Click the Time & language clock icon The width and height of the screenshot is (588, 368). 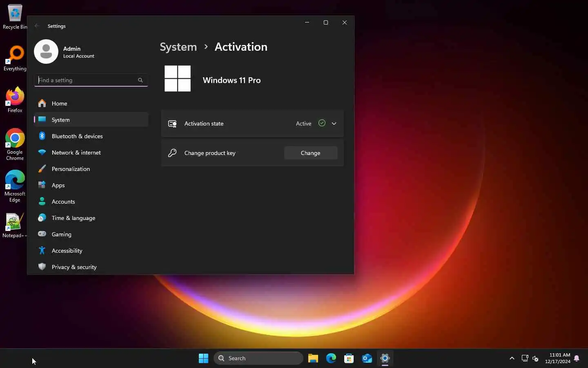pyautogui.click(x=42, y=218)
